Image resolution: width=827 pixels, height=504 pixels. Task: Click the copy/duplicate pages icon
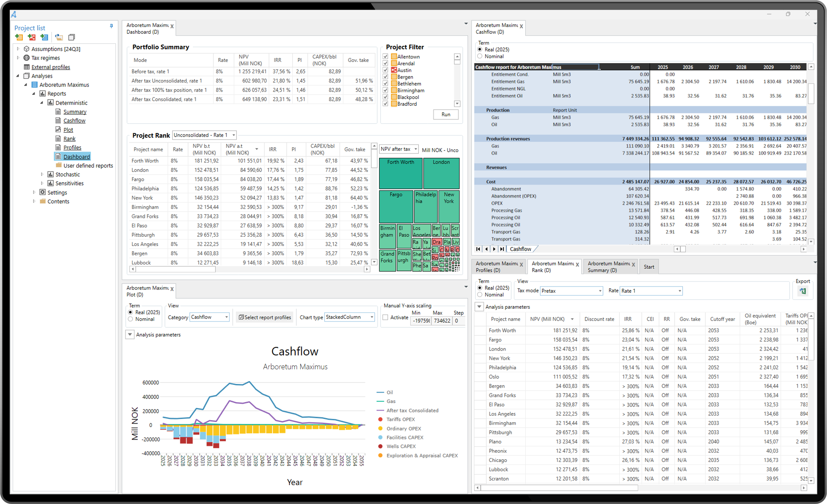pos(71,37)
